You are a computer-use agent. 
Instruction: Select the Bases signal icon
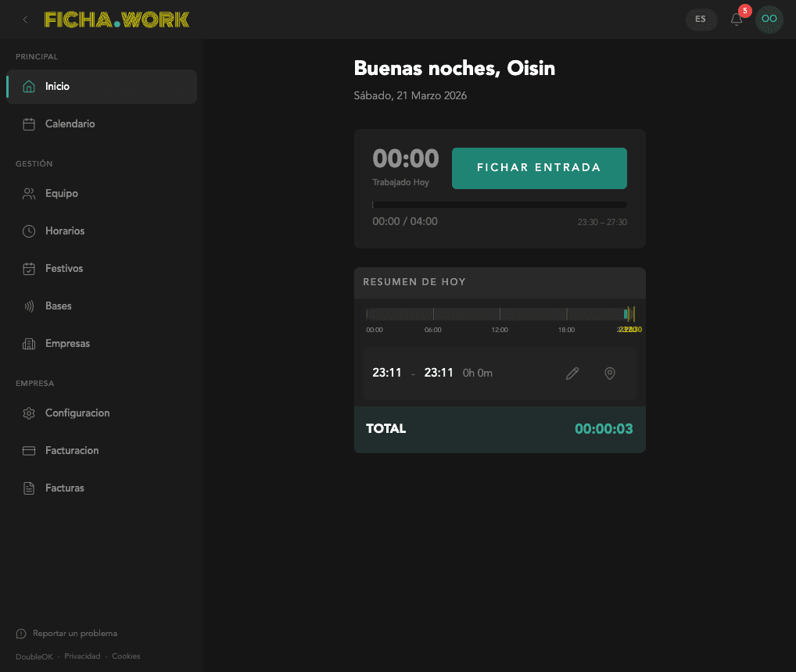click(x=28, y=306)
